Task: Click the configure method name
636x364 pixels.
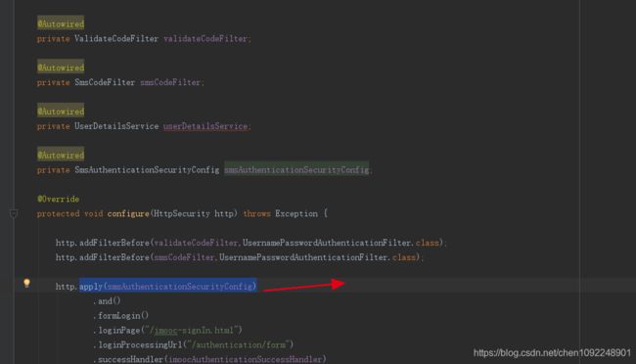Action: coord(128,214)
